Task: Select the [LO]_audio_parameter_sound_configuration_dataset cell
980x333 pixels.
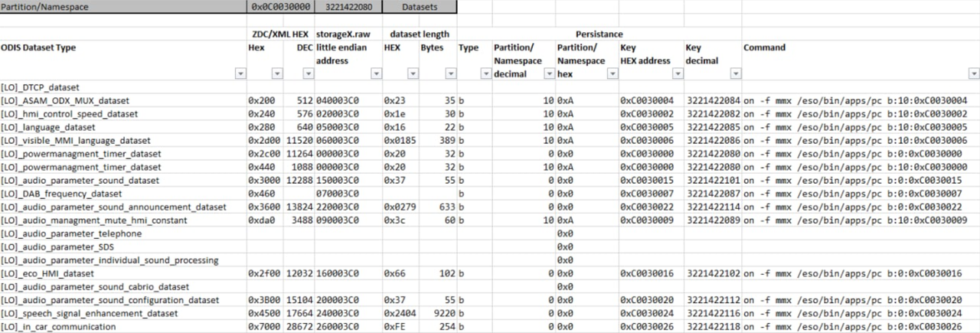Action: point(123,300)
